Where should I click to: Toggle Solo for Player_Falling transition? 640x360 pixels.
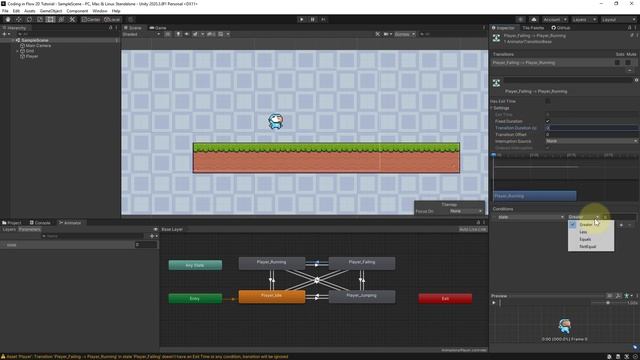click(x=618, y=63)
